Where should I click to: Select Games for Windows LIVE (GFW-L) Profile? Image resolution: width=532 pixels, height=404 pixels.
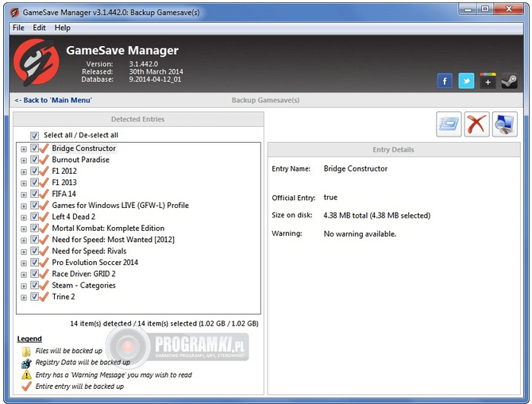tap(121, 206)
